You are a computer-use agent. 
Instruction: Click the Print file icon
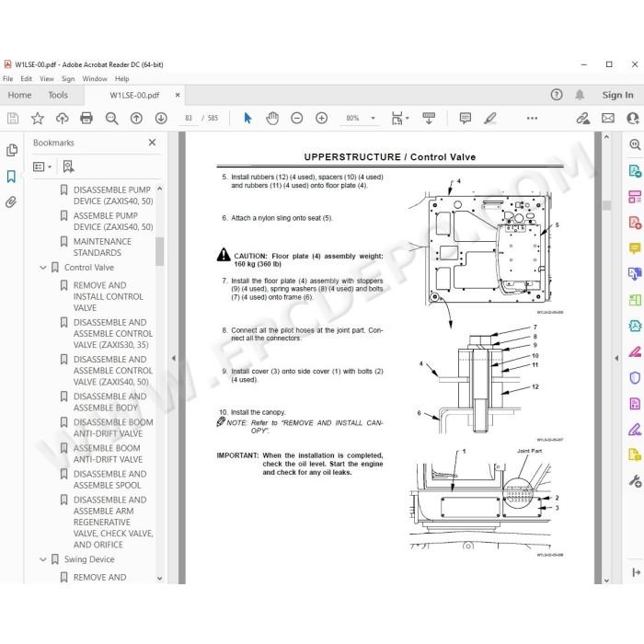[86, 119]
